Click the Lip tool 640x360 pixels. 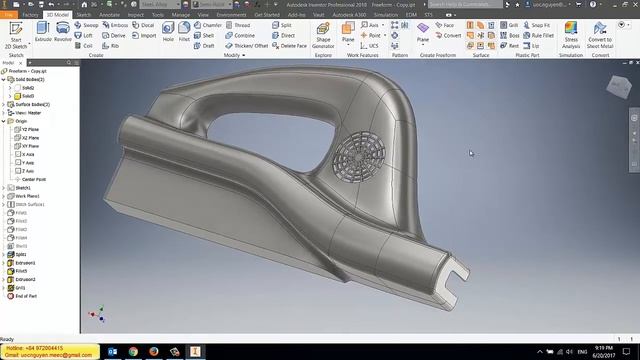point(531,46)
